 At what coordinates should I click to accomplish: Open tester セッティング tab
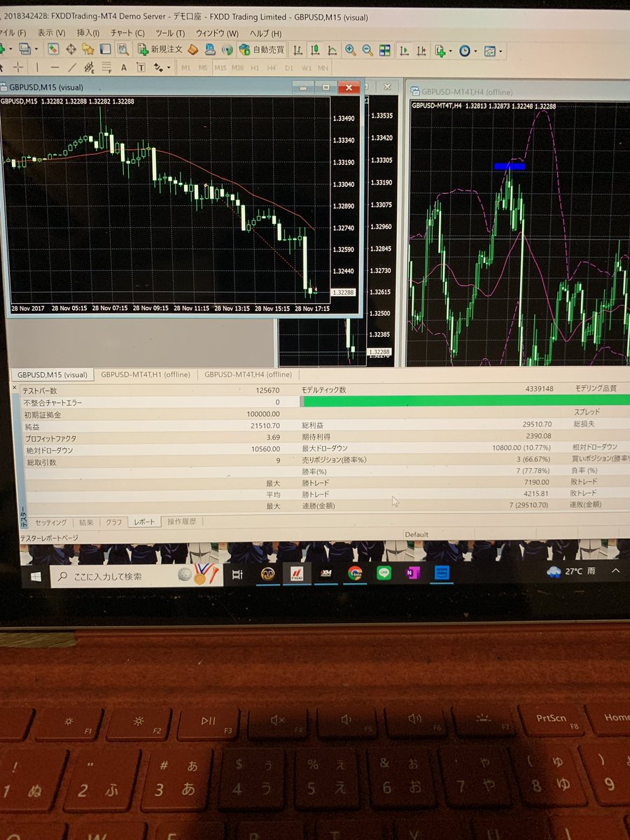click(50, 522)
